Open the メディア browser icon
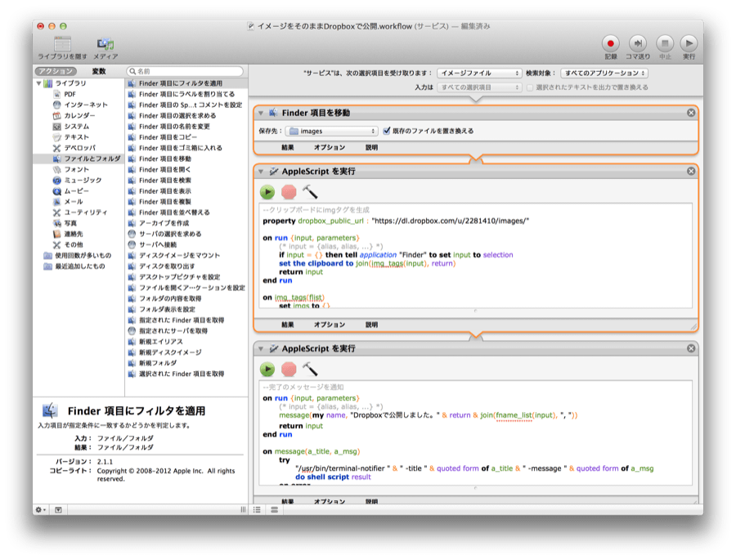The height and width of the screenshot is (560, 736). tap(105, 44)
